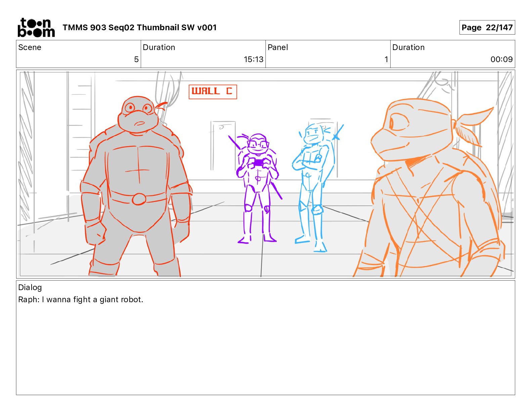
Task: Click the 'Panel' header label
Action: (x=278, y=47)
